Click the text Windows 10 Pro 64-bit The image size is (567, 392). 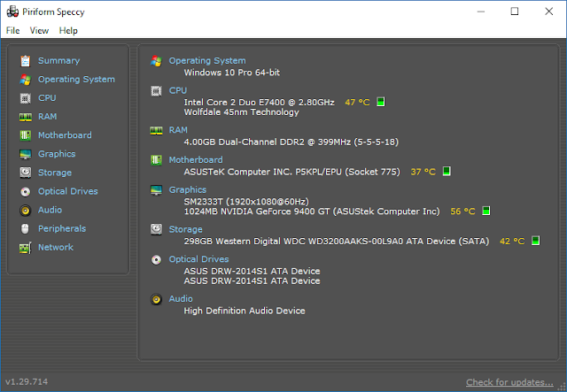[232, 73]
